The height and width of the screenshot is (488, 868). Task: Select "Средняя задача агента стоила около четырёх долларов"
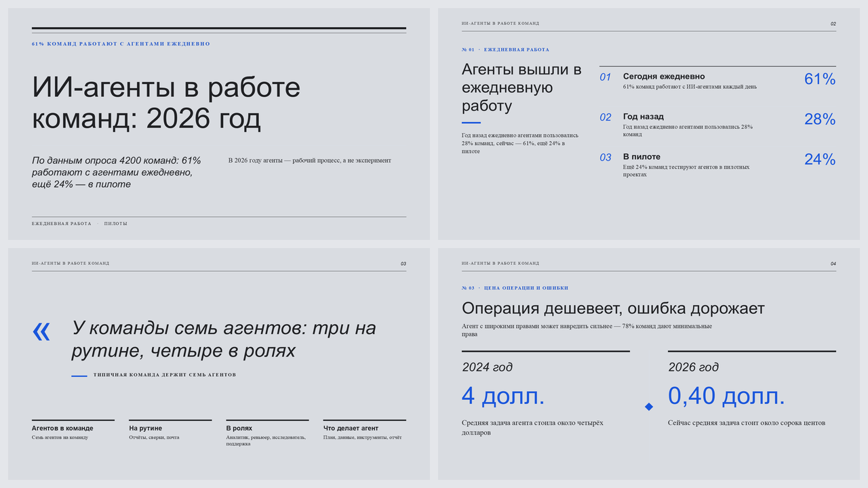click(x=532, y=427)
